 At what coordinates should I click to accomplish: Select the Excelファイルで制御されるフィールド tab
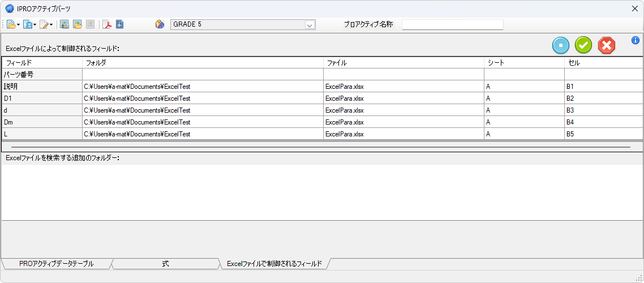click(274, 264)
